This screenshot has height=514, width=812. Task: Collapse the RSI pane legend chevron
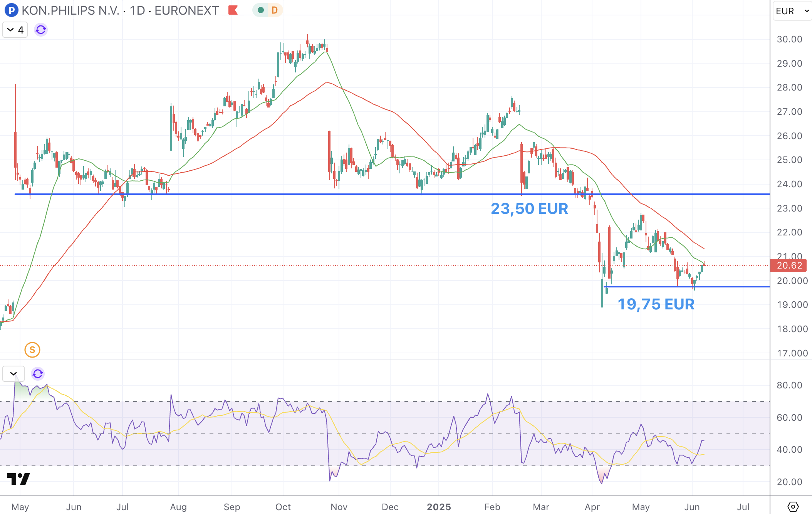point(13,373)
